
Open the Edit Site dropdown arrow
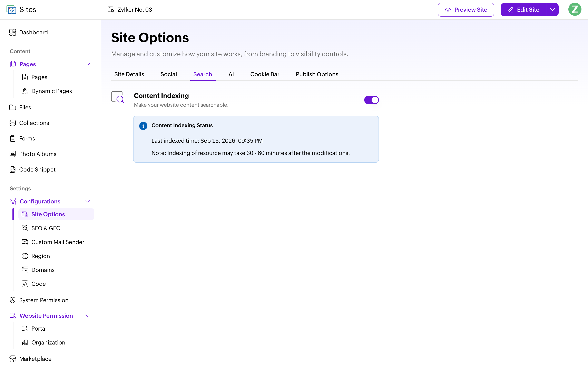pos(552,9)
